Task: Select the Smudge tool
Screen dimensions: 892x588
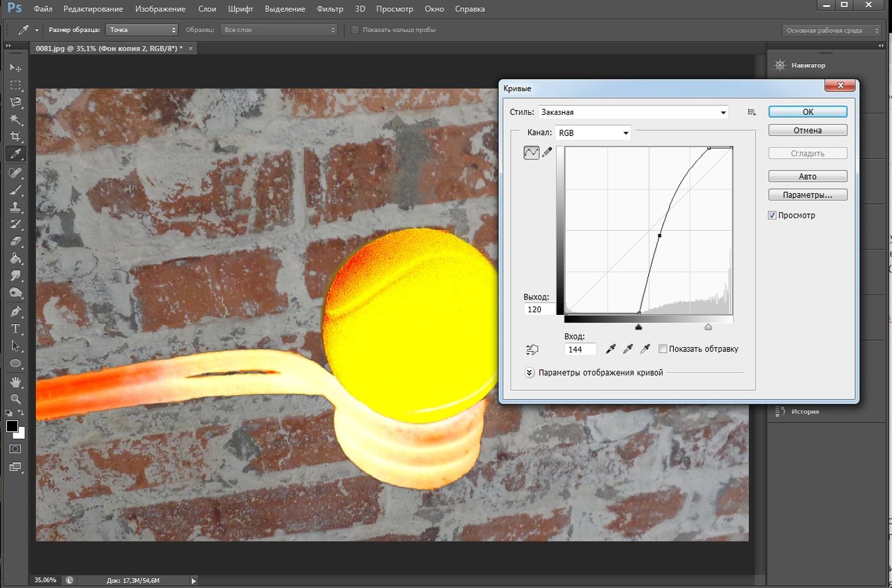Action: pyautogui.click(x=15, y=276)
